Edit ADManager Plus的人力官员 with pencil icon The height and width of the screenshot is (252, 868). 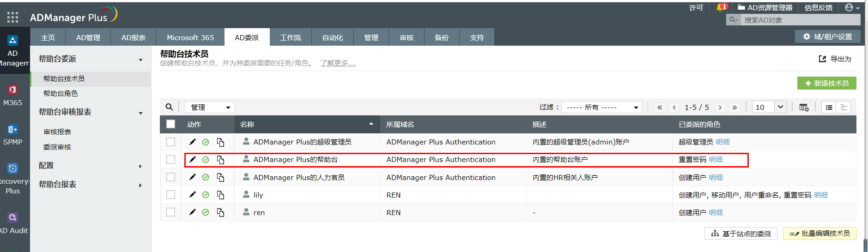(193, 177)
